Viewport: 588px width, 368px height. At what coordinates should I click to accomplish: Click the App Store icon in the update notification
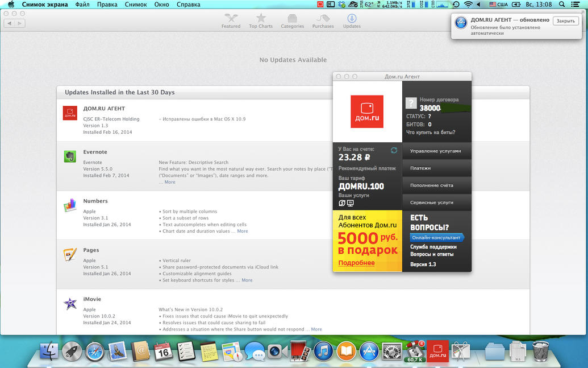point(461,23)
